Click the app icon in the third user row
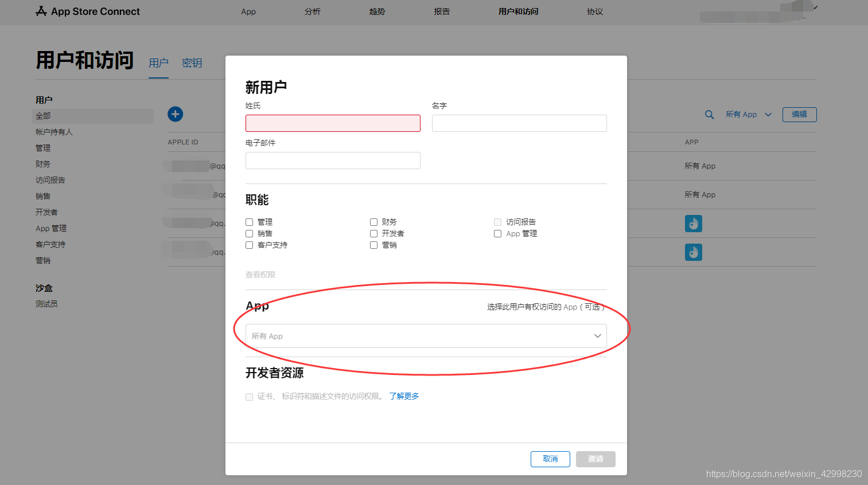Image resolution: width=868 pixels, height=485 pixels. click(694, 224)
